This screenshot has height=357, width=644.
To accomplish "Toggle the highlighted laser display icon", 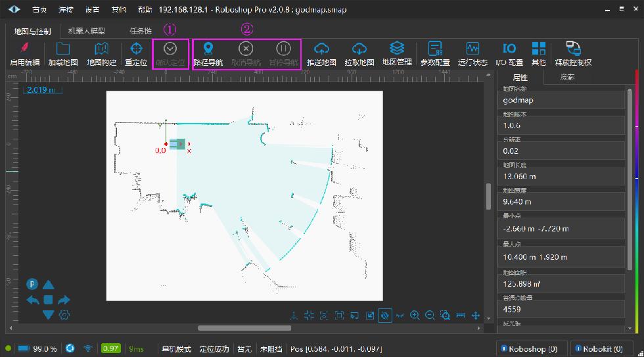I will coord(385,316).
